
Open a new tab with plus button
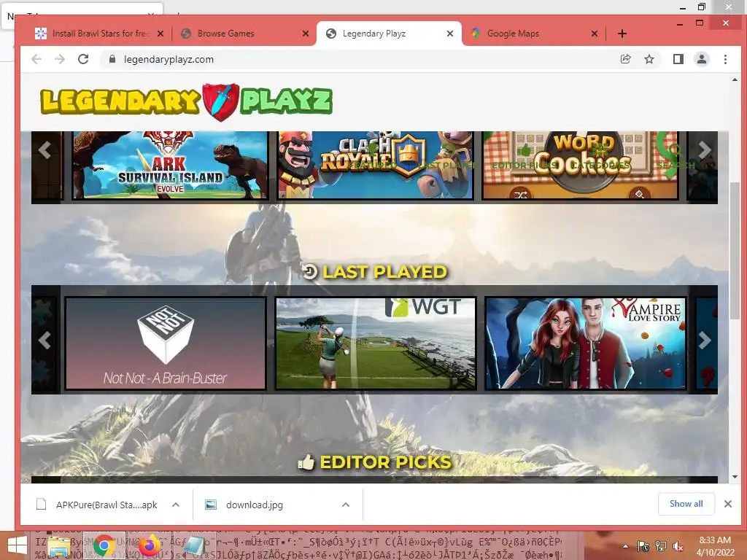(622, 34)
